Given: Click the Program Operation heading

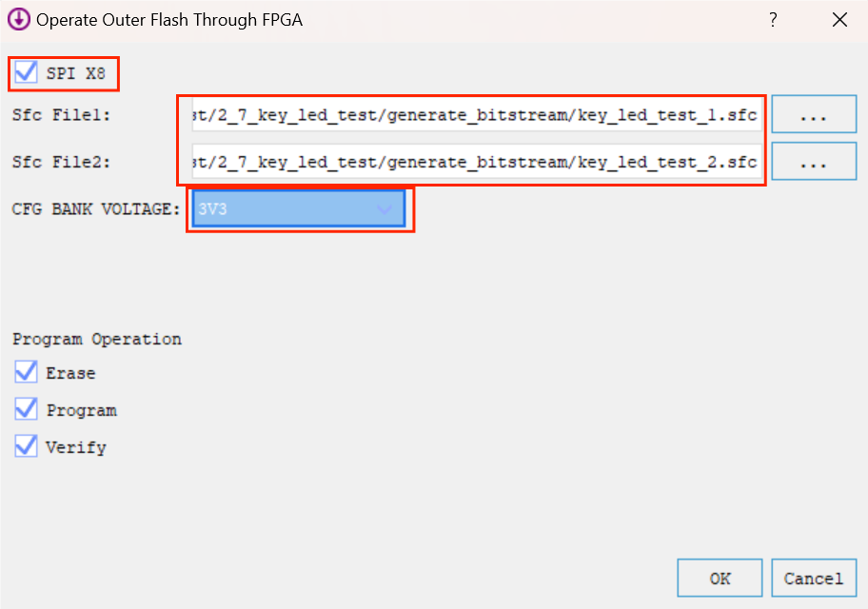Looking at the screenshot, I should tap(97, 339).
